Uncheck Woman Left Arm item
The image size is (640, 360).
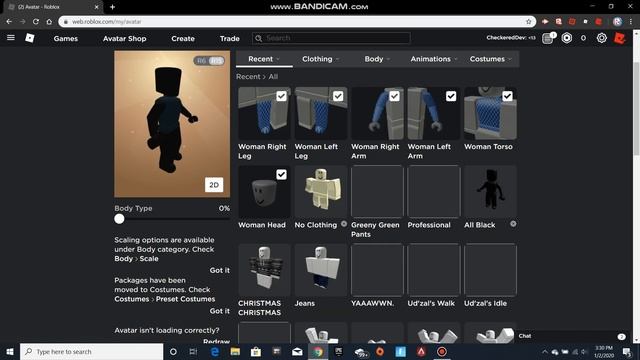[x=451, y=96]
